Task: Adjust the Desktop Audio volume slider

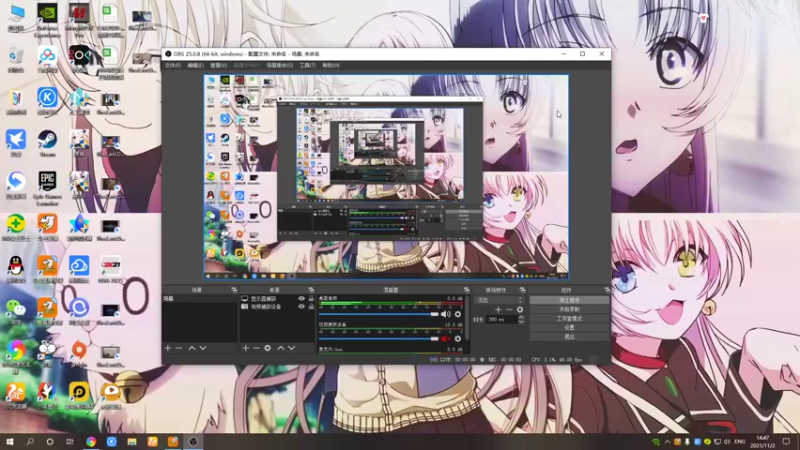Action: point(379,314)
